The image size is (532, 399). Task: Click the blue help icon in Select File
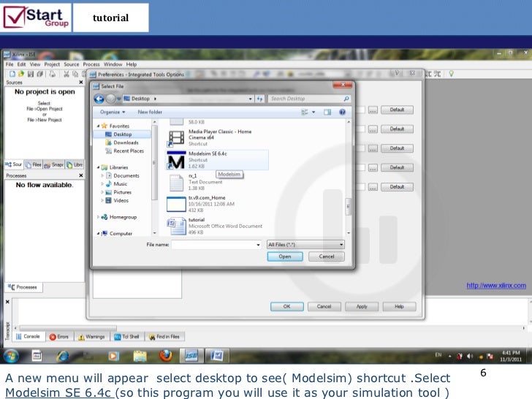pos(342,112)
